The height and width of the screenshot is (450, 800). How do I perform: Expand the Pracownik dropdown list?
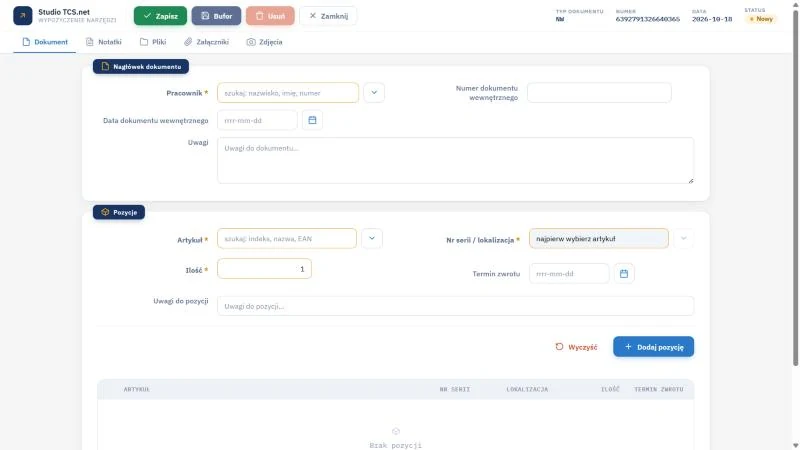374,93
